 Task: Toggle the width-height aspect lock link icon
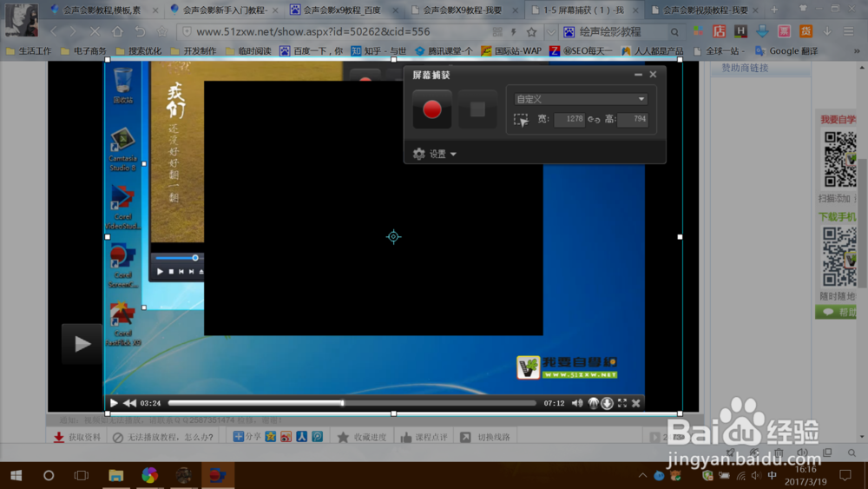pyautogui.click(x=594, y=119)
